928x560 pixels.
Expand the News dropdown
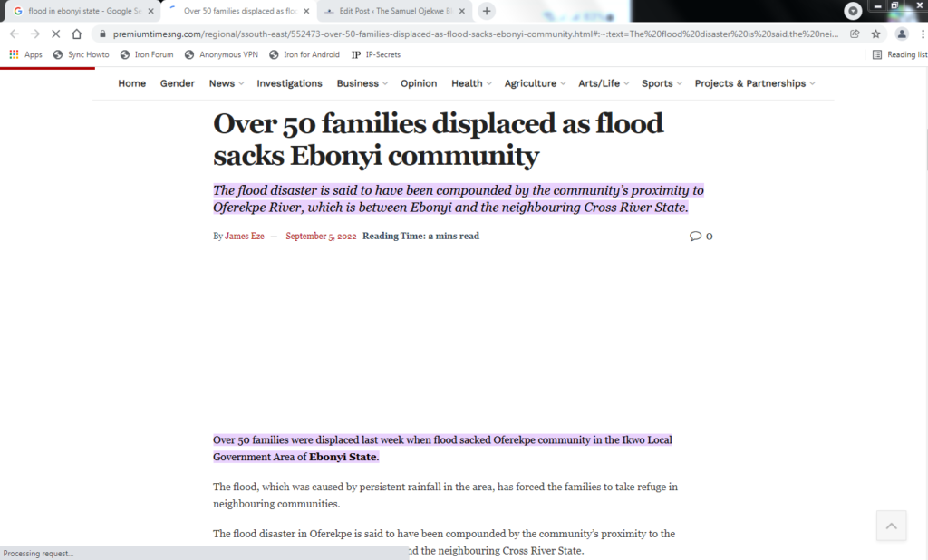point(227,83)
